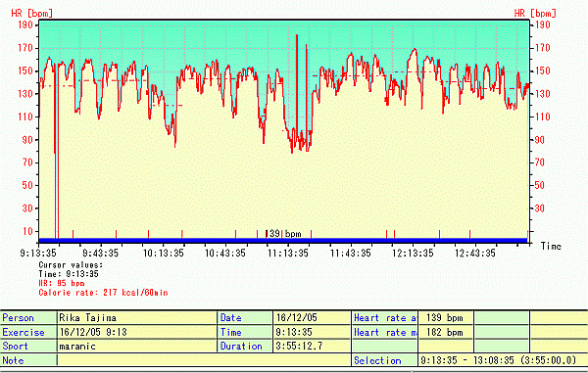Click the 'HR: 95 bpm' cursor value

point(62,283)
